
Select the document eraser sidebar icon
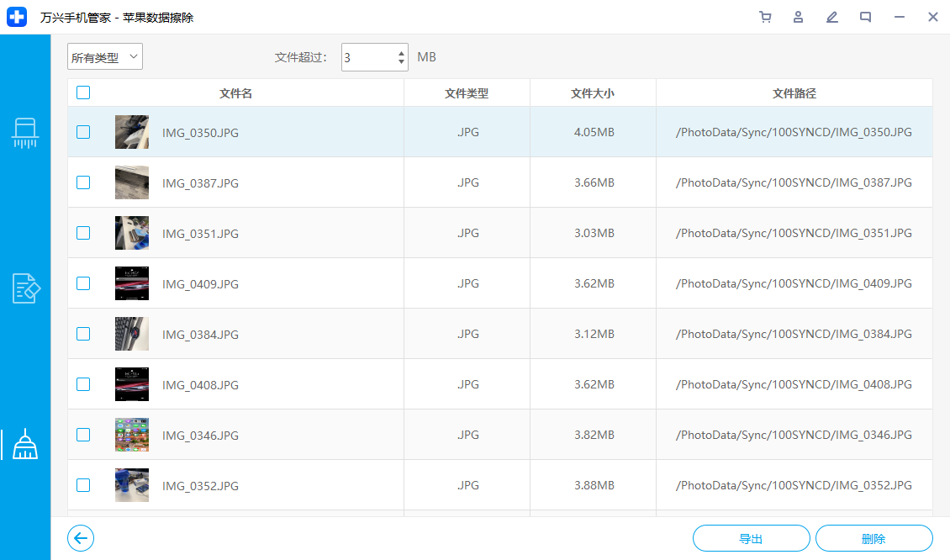pyautogui.click(x=25, y=288)
